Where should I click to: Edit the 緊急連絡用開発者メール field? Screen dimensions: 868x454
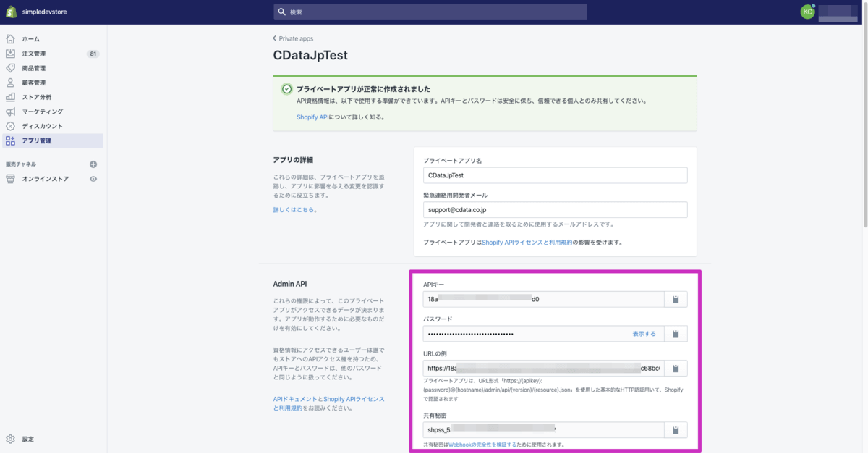(x=555, y=209)
